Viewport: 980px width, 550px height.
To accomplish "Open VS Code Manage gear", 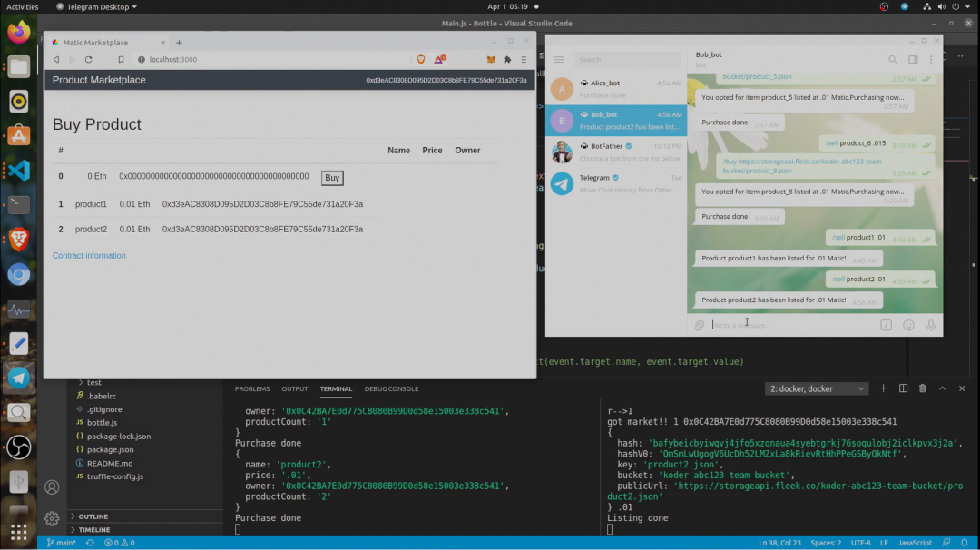I will pyautogui.click(x=52, y=518).
